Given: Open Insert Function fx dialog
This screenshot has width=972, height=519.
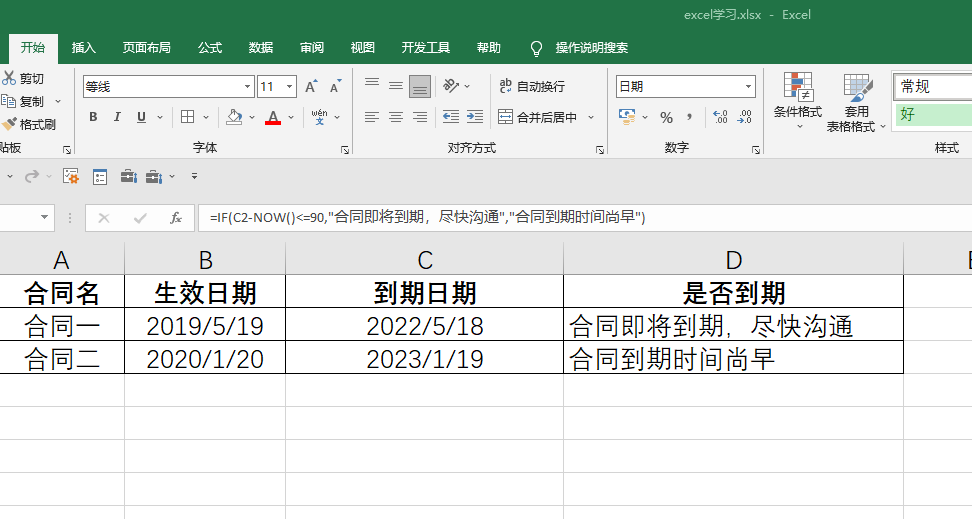Looking at the screenshot, I should pos(176,218).
